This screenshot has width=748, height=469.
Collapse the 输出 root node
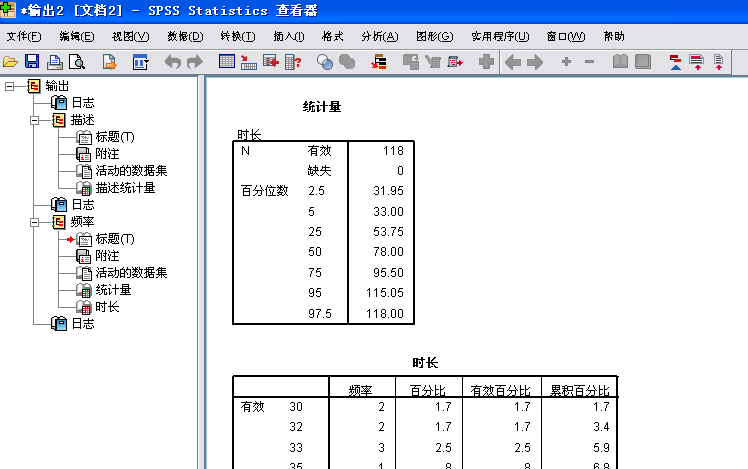pyautogui.click(x=11, y=86)
